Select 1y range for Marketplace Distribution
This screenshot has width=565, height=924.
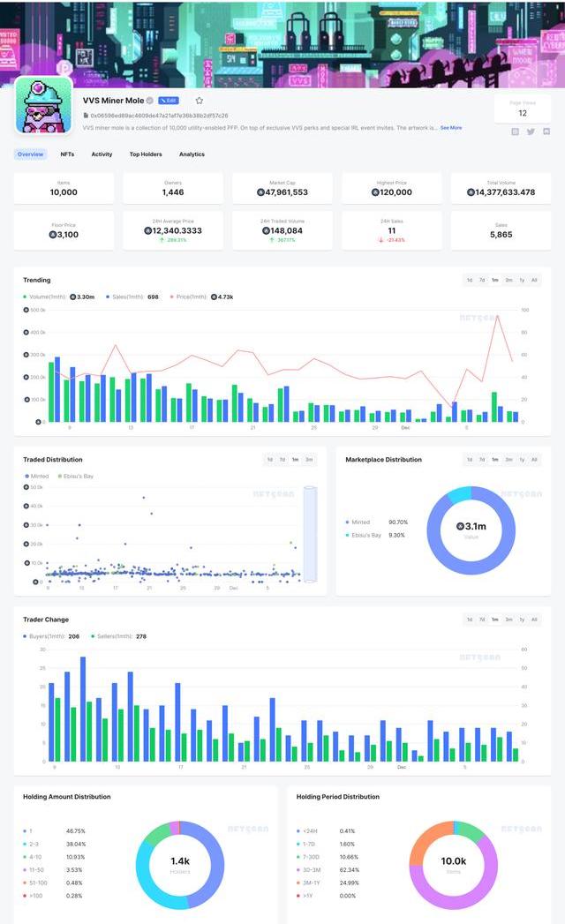522,460
